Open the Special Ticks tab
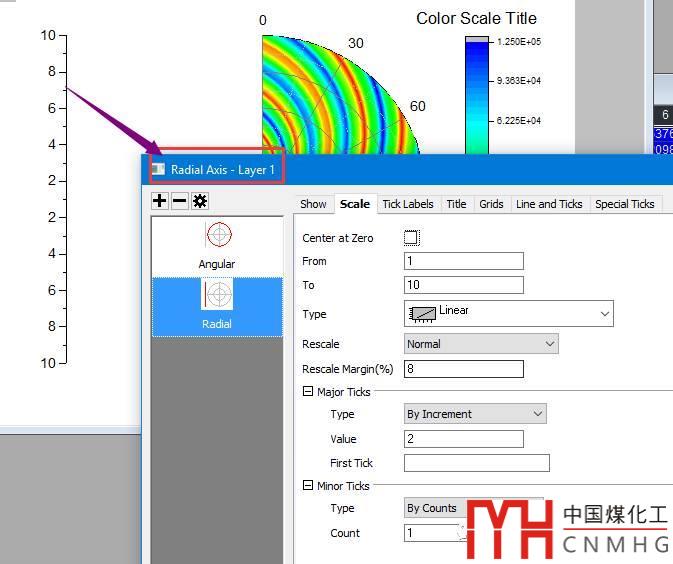 [x=624, y=204]
